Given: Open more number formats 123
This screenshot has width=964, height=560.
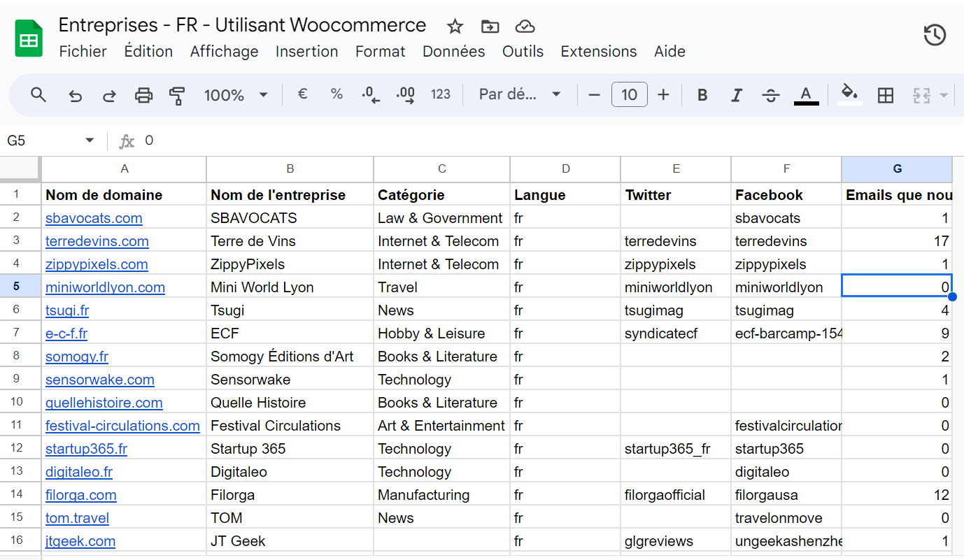Looking at the screenshot, I should pyautogui.click(x=441, y=94).
